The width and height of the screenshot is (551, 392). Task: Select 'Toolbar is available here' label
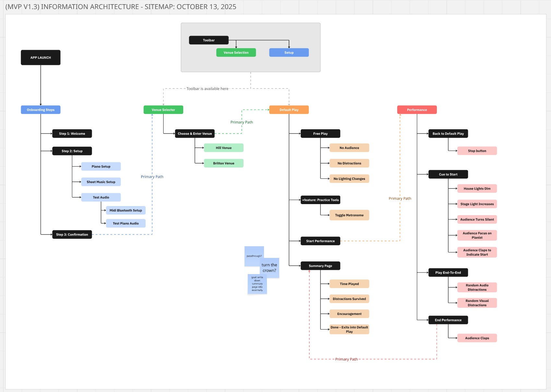pyautogui.click(x=208, y=88)
